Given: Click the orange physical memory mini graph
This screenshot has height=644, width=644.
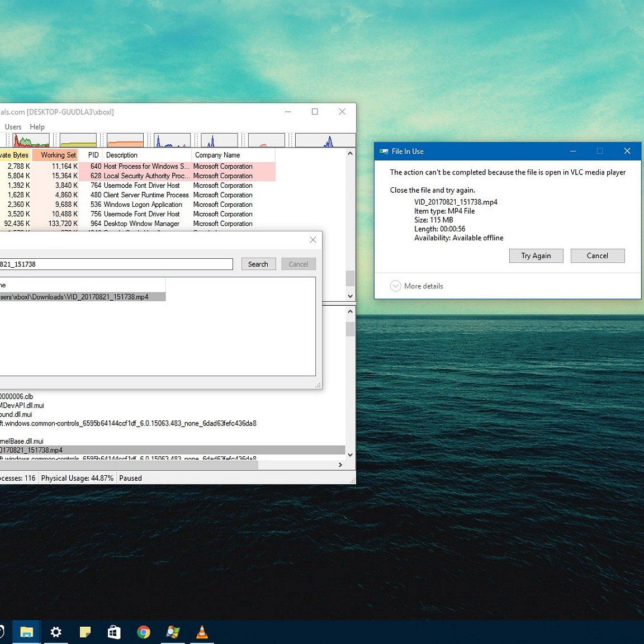Looking at the screenshot, I should click(125, 140).
